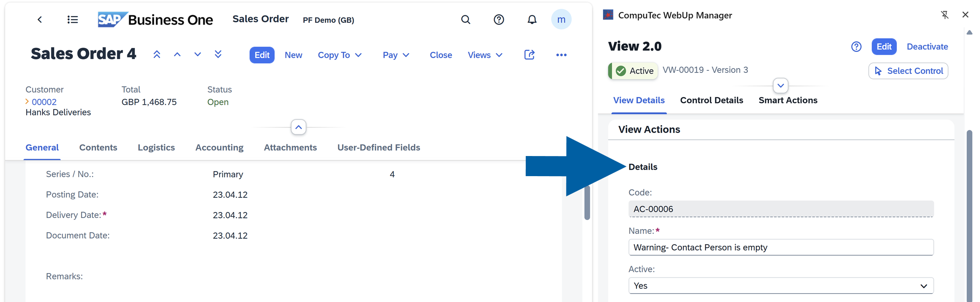Viewport: 980px width, 302px height.
Task: Click the Open status text
Action: point(218,102)
